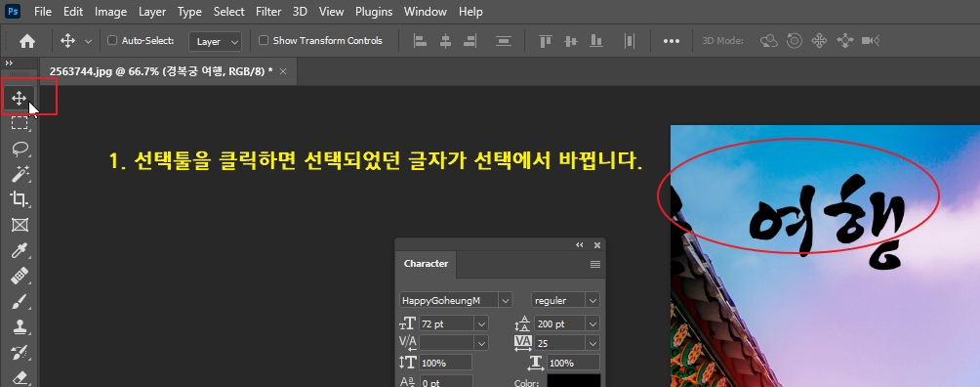This screenshot has width=980, height=387.
Task: Open the Select menu
Action: 228,12
